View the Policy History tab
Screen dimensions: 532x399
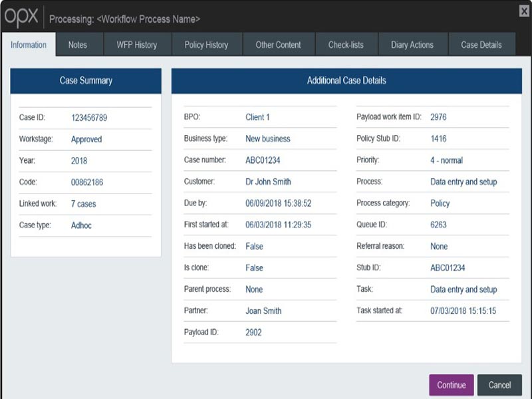(x=207, y=45)
